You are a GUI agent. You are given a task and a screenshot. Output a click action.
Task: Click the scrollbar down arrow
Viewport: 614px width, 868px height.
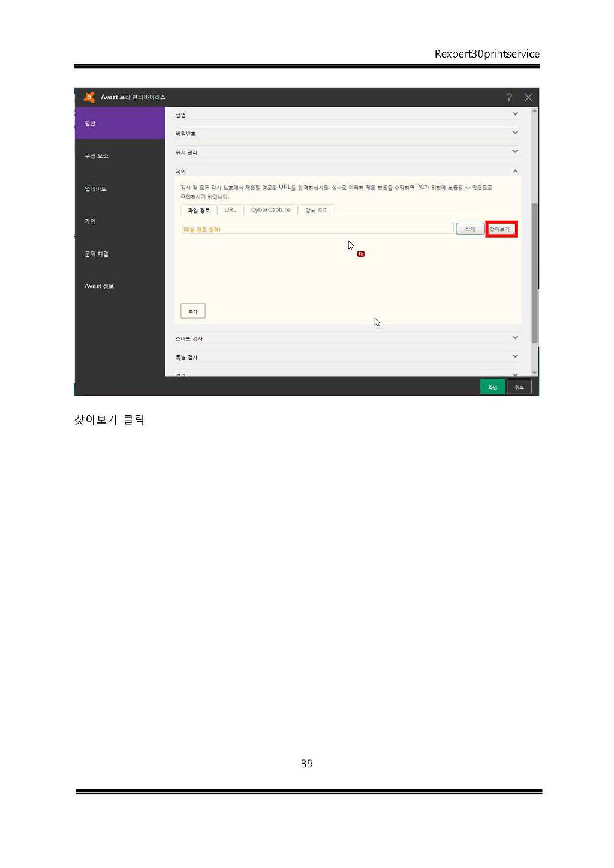pos(535,373)
